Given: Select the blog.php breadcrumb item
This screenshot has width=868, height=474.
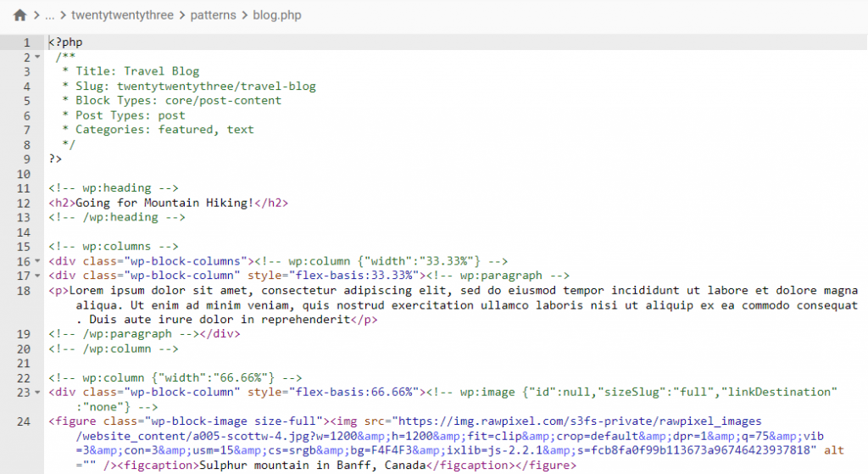Looking at the screenshot, I should (277, 15).
